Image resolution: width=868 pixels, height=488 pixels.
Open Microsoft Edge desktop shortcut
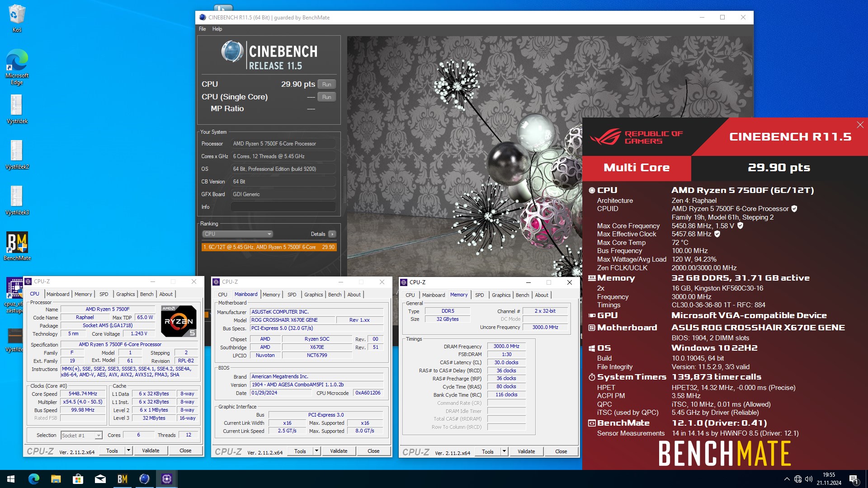(x=17, y=67)
